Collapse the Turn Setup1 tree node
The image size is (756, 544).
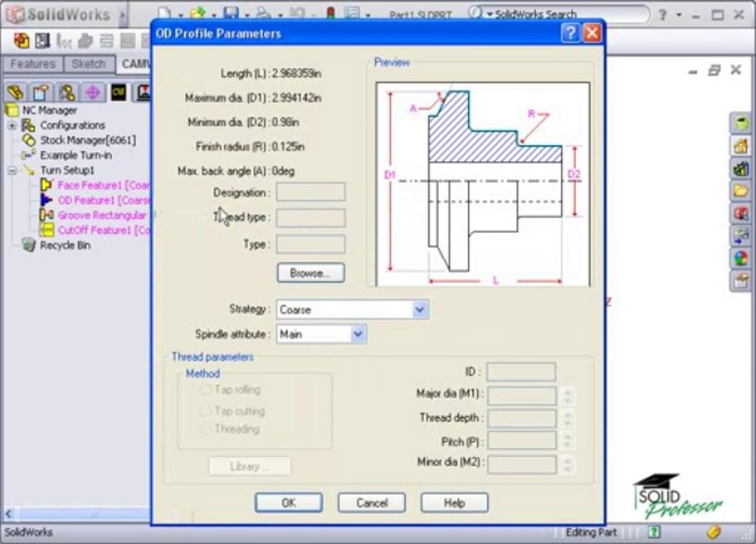12,170
